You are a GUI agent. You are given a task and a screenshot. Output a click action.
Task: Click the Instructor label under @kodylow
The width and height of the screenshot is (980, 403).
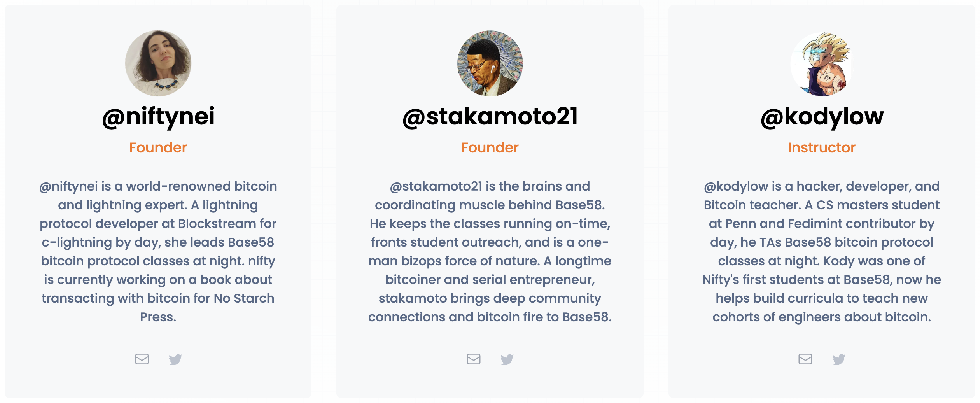coord(822,148)
